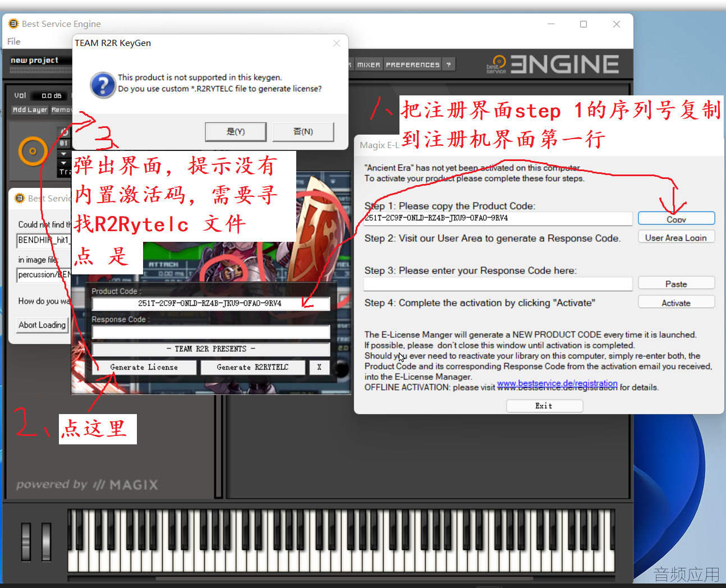
Task: Toggle the layer power icon
Action: (65, 132)
